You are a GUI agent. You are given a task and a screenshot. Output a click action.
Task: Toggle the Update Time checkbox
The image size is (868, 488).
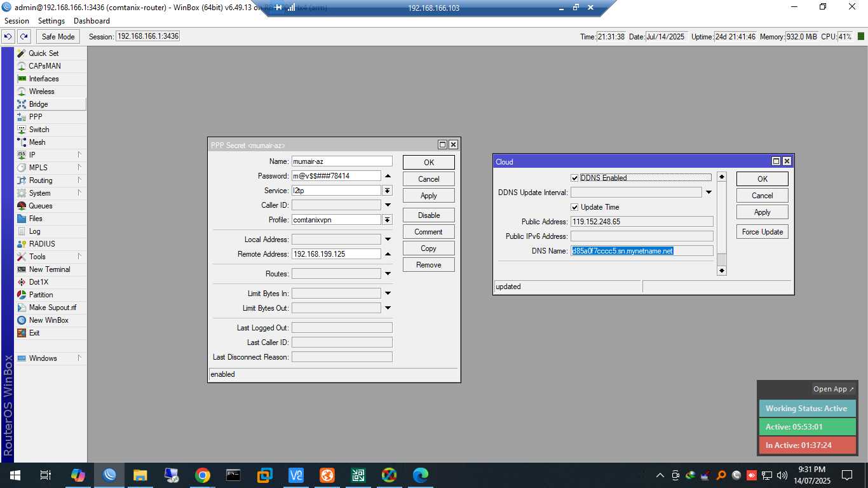574,207
